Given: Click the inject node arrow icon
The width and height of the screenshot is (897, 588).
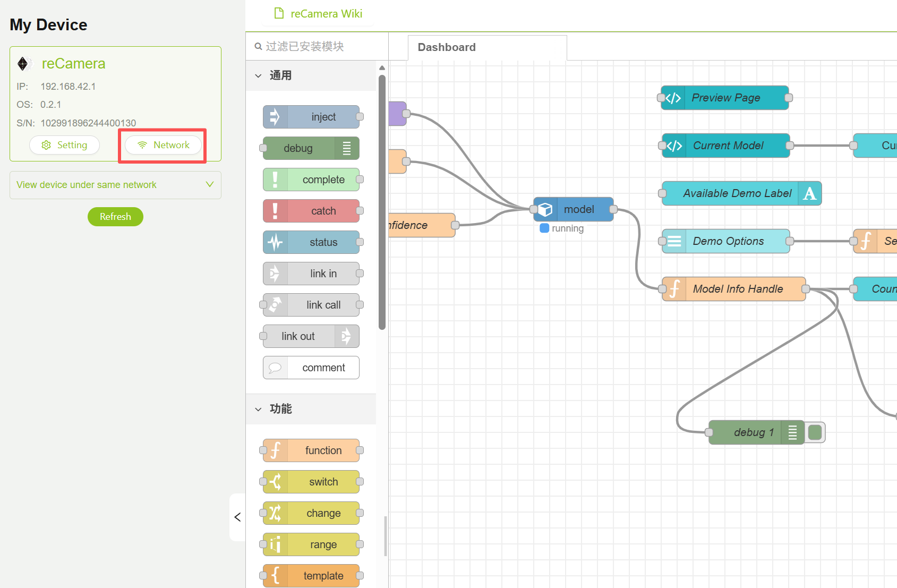Looking at the screenshot, I should [275, 117].
